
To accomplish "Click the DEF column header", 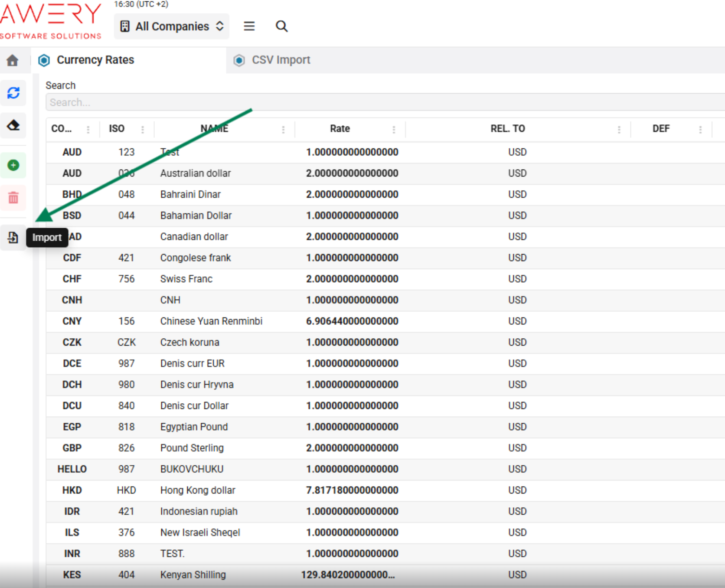I will click(x=661, y=129).
